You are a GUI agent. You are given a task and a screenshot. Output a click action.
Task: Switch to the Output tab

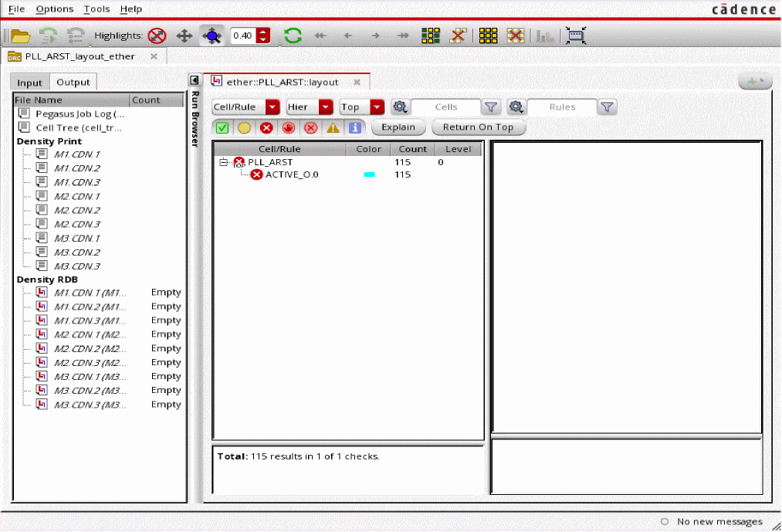tap(73, 83)
